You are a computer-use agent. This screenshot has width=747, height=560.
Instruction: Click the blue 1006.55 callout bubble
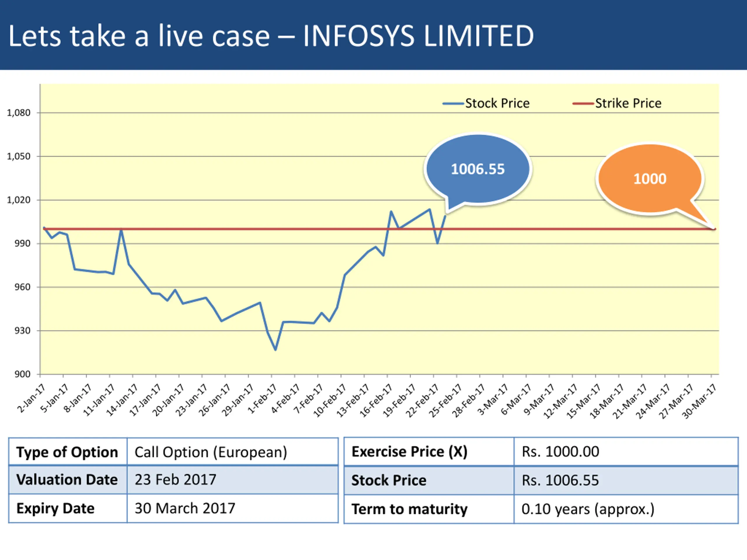[477, 169]
